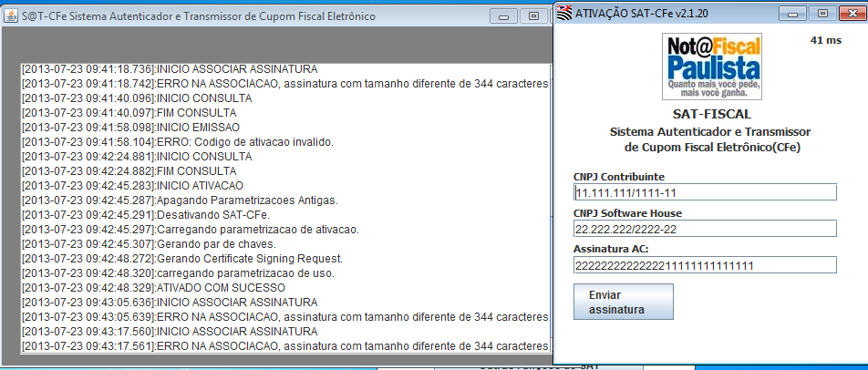Focus the CNPJ Software House input field
Screen dimensions: 868x370
click(x=705, y=229)
